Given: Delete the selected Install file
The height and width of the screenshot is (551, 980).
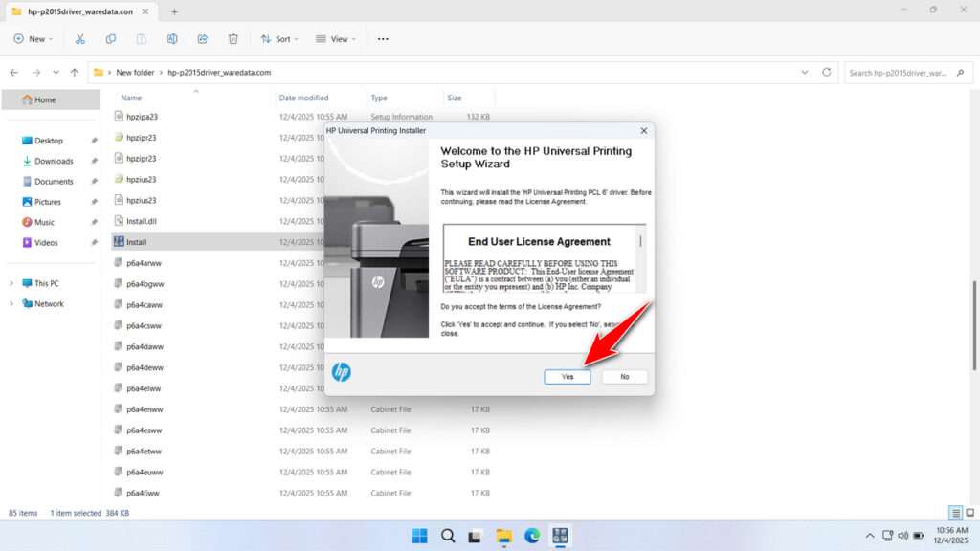Looking at the screenshot, I should [233, 38].
